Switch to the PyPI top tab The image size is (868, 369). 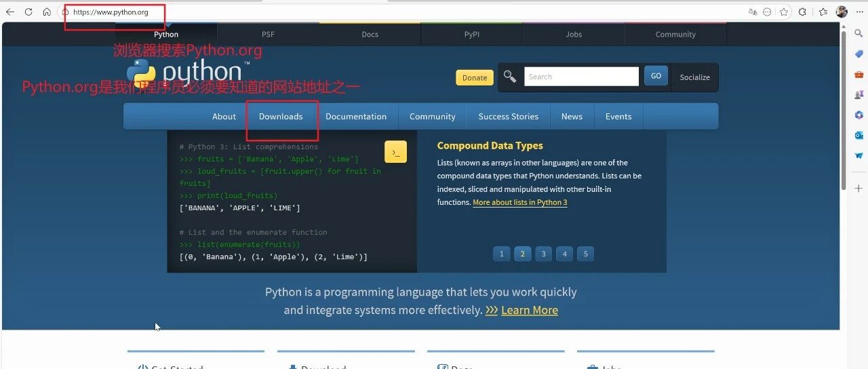tap(472, 34)
